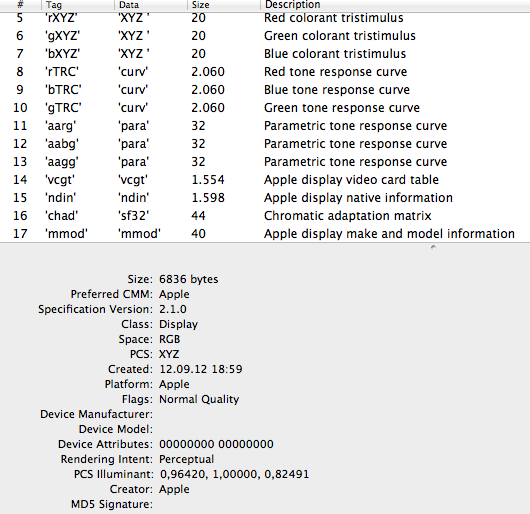Viewport: 530px width, 514px height.
Task: Select the 'rXYZ' tag row
Action: 265,18
